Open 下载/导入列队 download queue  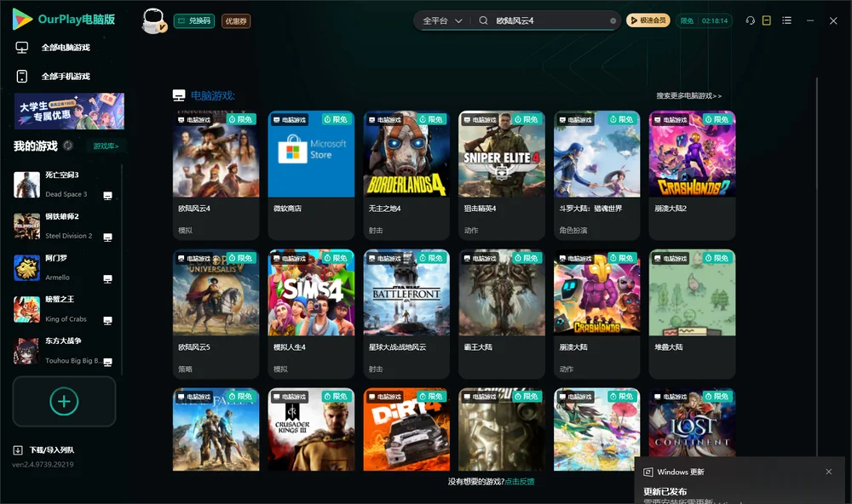52,450
